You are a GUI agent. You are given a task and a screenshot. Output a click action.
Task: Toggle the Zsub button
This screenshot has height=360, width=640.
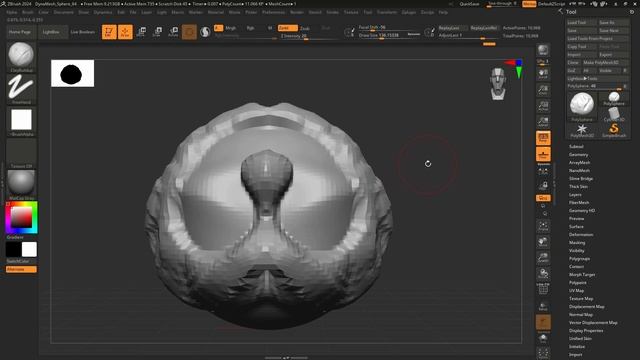pos(305,28)
